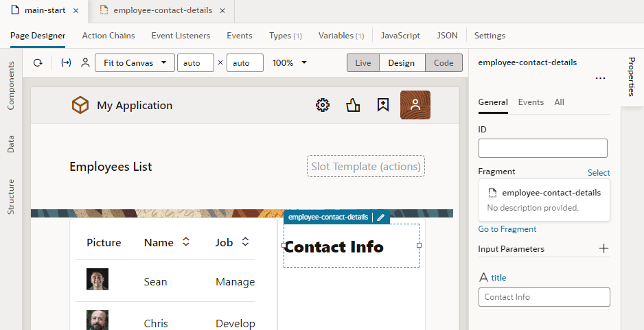644x330 pixels.
Task: Switch canvas to Design mode
Action: (401, 63)
